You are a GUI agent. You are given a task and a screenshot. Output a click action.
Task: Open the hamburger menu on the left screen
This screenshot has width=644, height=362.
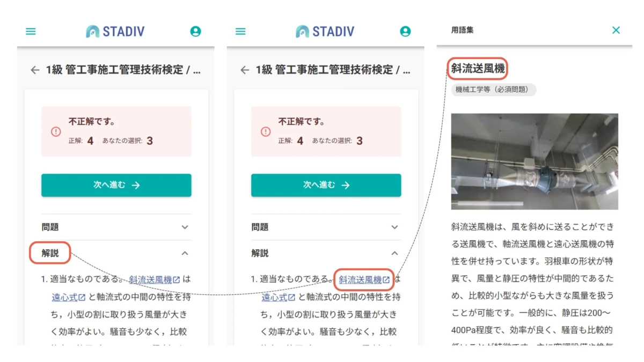[x=31, y=31]
